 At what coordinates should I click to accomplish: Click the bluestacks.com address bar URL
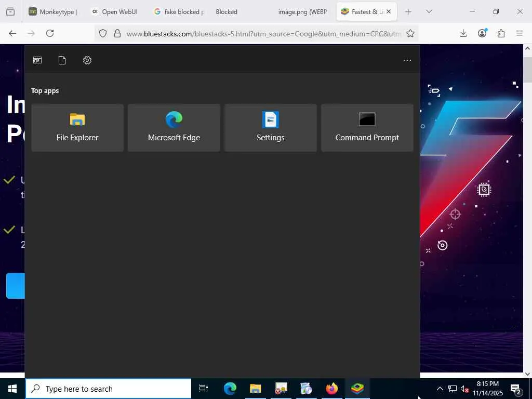(263, 34)
